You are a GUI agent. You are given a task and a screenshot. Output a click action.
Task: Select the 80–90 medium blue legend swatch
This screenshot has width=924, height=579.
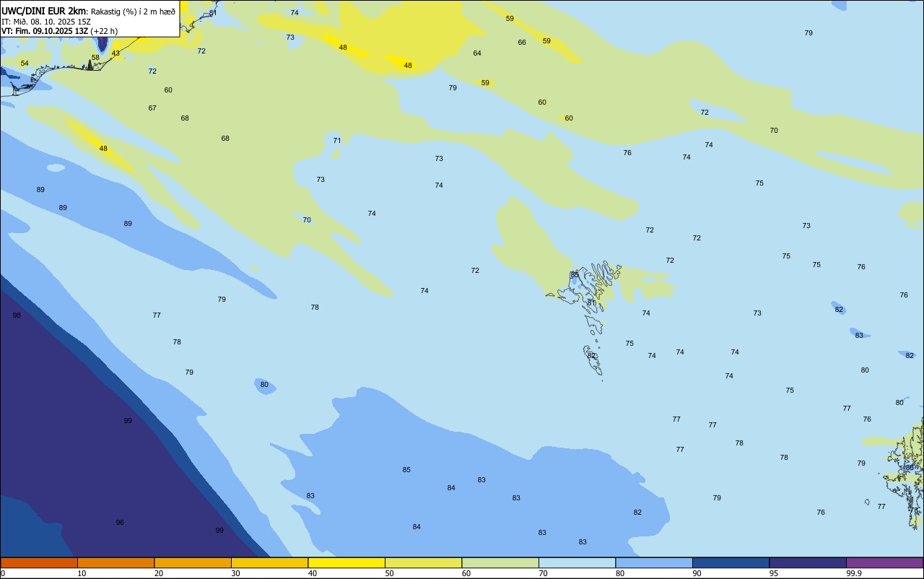pyautogui.click(x=654, y=562)
